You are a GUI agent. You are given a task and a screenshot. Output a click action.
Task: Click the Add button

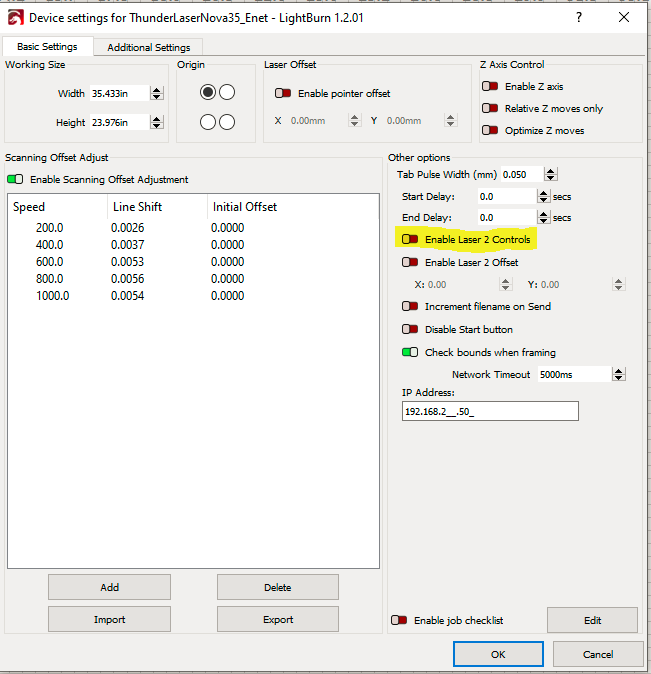[x=109, y=587]
